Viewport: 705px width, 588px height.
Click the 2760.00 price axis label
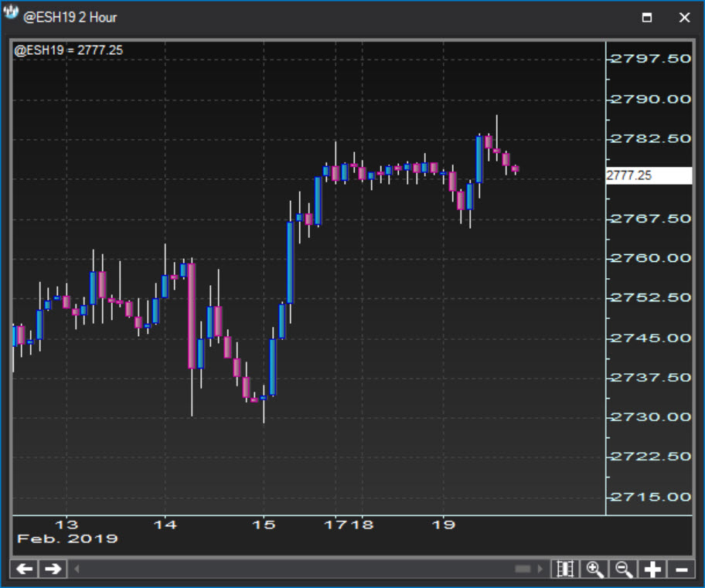(x=651, y=259)
